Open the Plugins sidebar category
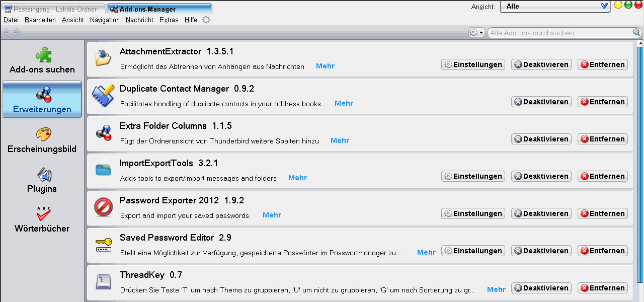The width and height of the screenshot is (644, 302). pyautogui.click(x=42, y=180)
